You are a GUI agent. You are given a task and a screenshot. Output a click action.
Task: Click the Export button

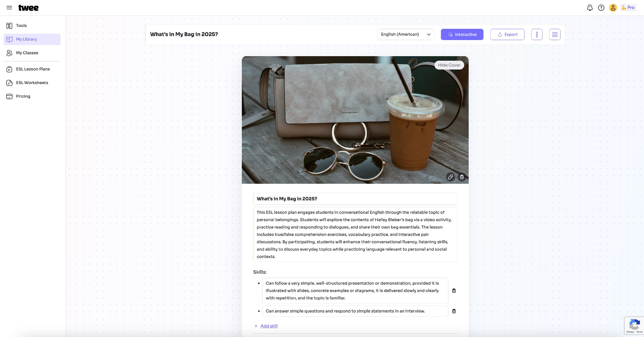pos(507,35)
